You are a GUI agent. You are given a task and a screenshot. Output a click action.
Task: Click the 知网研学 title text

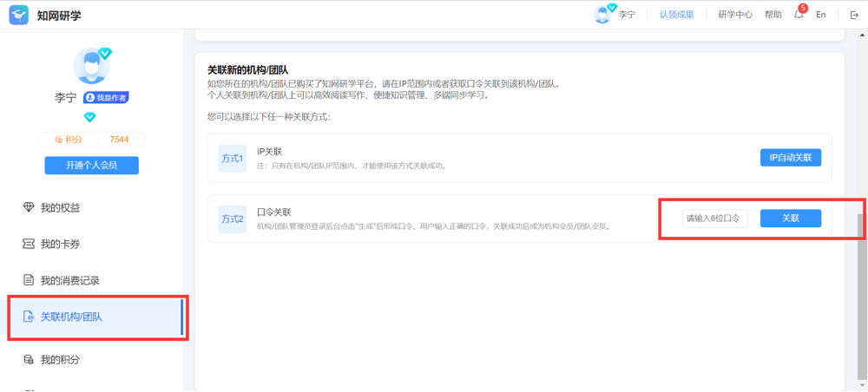(59, 16)
